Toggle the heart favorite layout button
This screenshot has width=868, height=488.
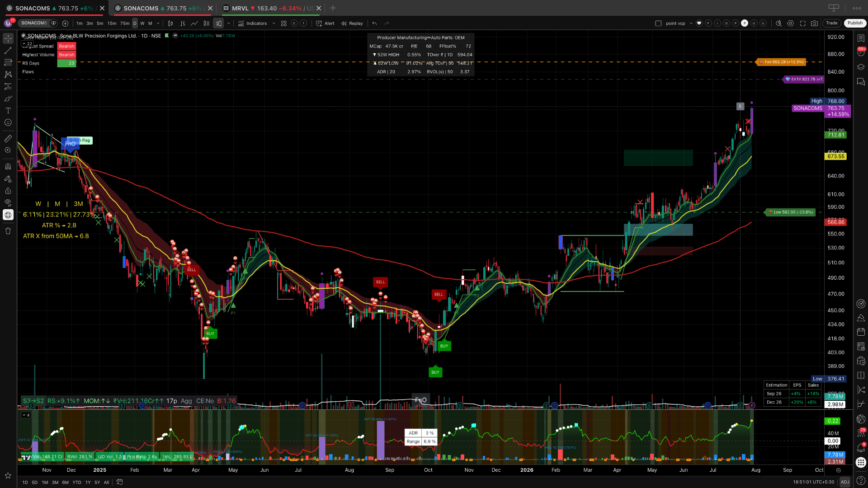click(x=699, y=23)
